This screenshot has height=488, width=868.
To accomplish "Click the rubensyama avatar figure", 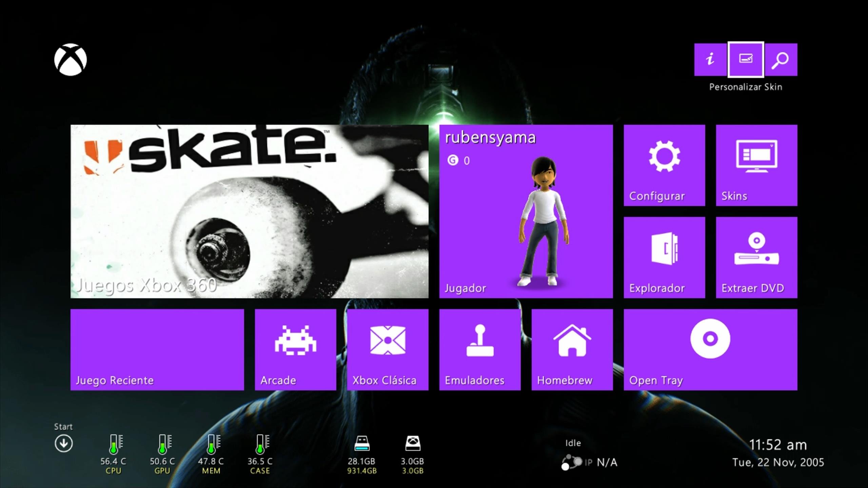I will coord(544,222).
